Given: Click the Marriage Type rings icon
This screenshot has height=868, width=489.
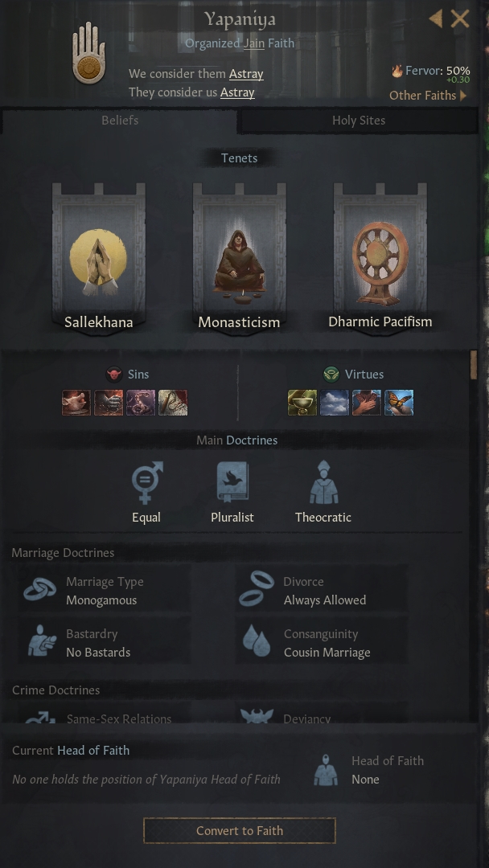Looking at the screenshot, I should pos(40,590).
